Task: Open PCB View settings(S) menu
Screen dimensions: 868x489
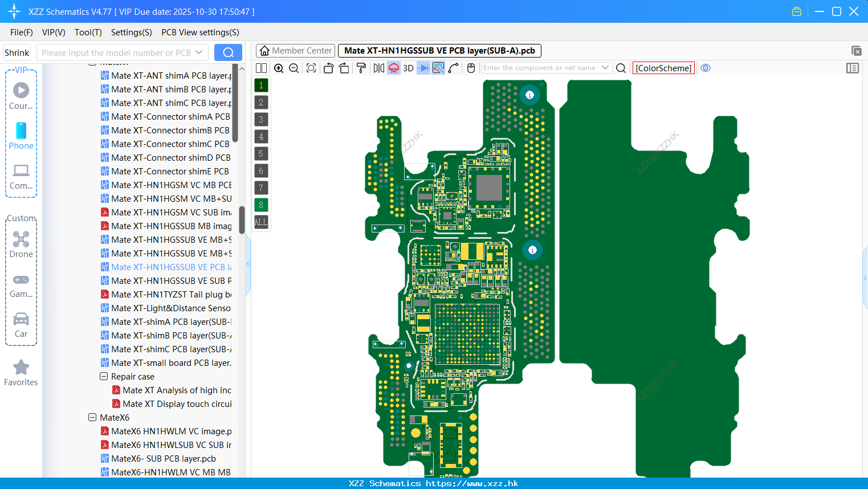Action: point(200,32)
